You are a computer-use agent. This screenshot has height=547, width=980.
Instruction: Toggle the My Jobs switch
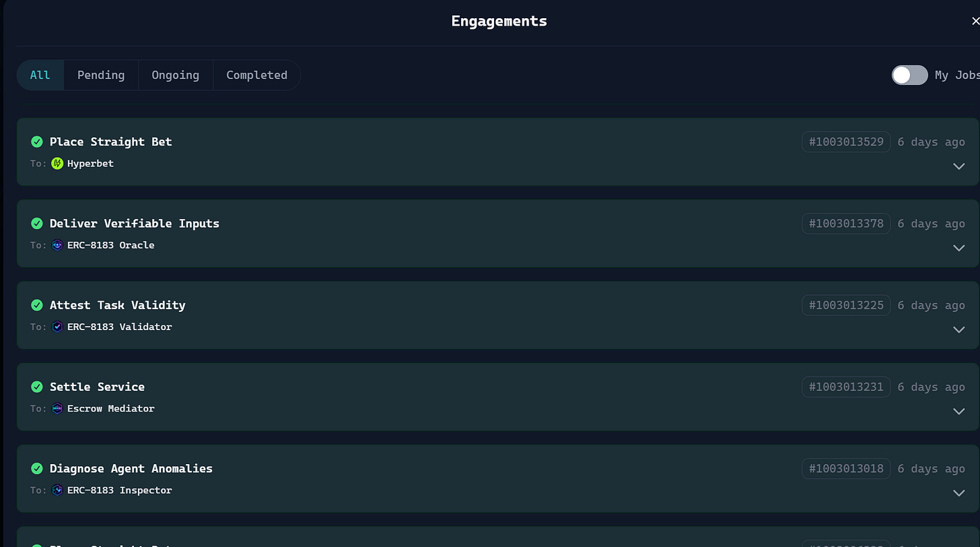click(909, 75)
